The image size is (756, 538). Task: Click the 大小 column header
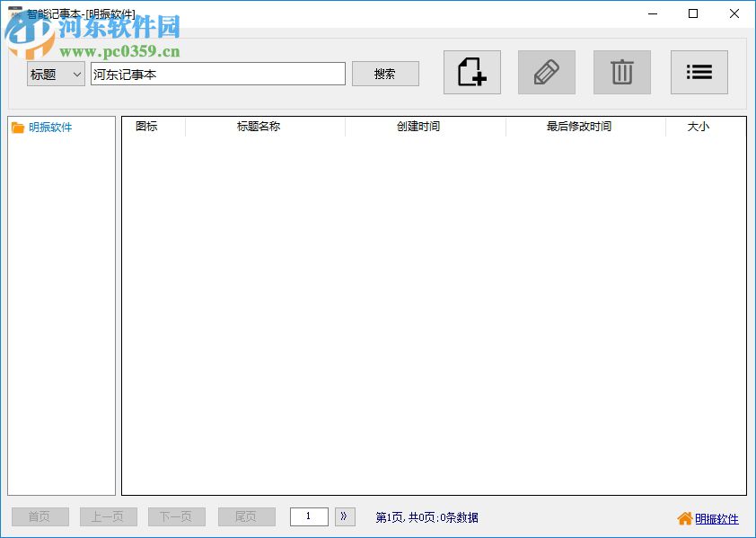(x=699, y=127)
